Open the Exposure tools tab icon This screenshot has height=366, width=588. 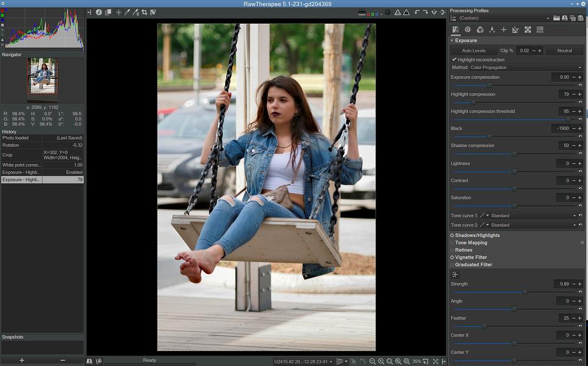pyautogui.click(x=456, y=30)
